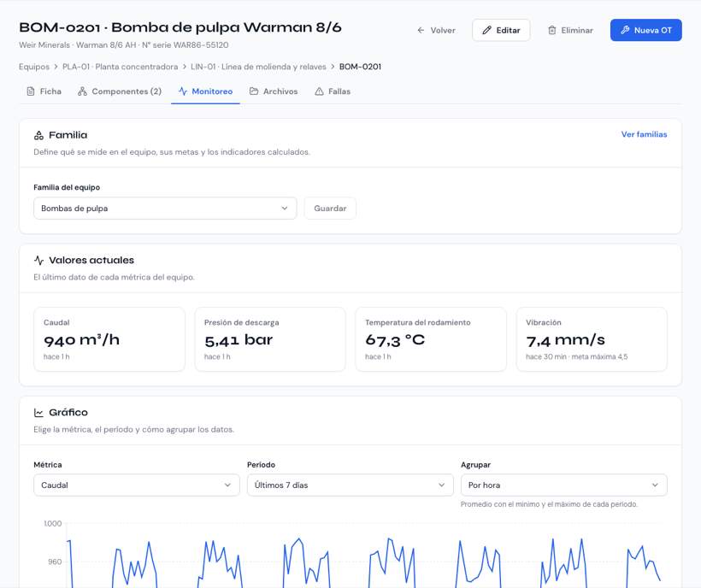Click the warning triangle icon on Fallas tab
This screenshot has width=701, height=588.
319,91
